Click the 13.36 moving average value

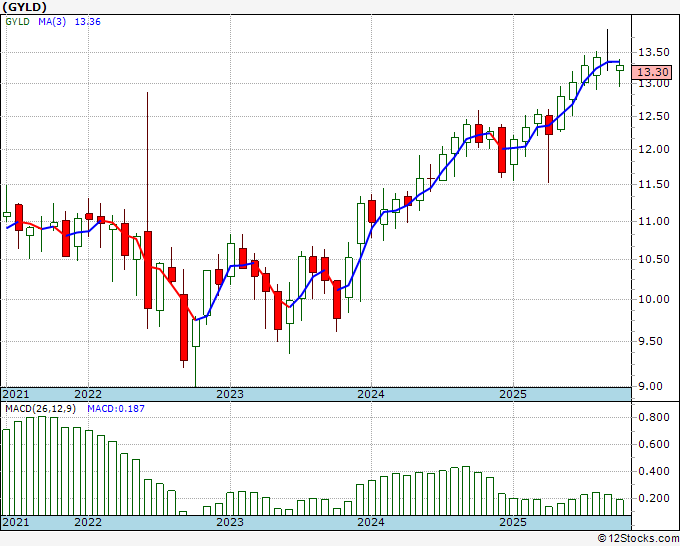88,22
